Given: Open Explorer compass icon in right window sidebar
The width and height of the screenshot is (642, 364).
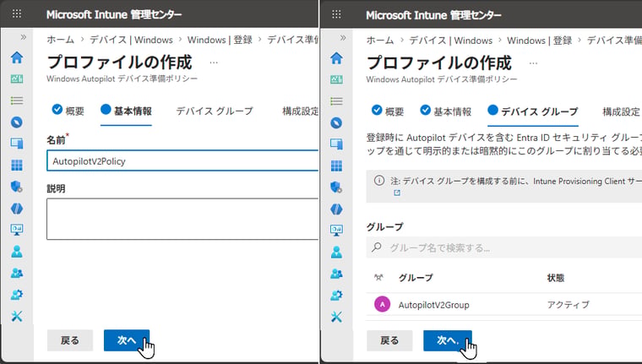Looking at the screenshot, I should (336, 122).
